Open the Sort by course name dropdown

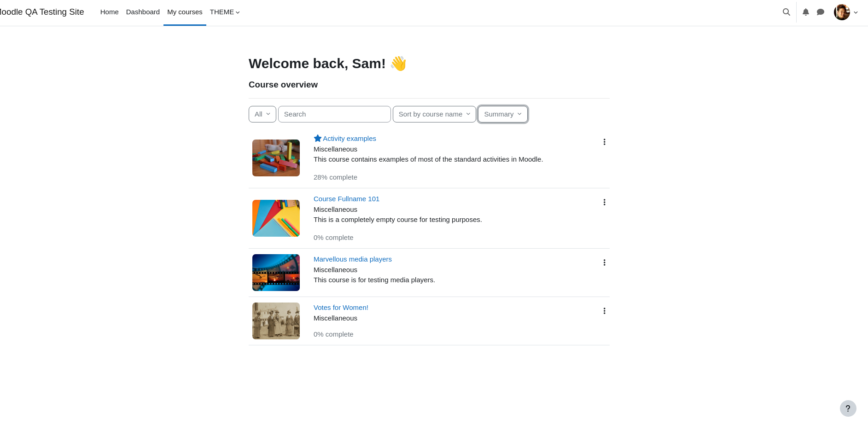coord(434,114)
